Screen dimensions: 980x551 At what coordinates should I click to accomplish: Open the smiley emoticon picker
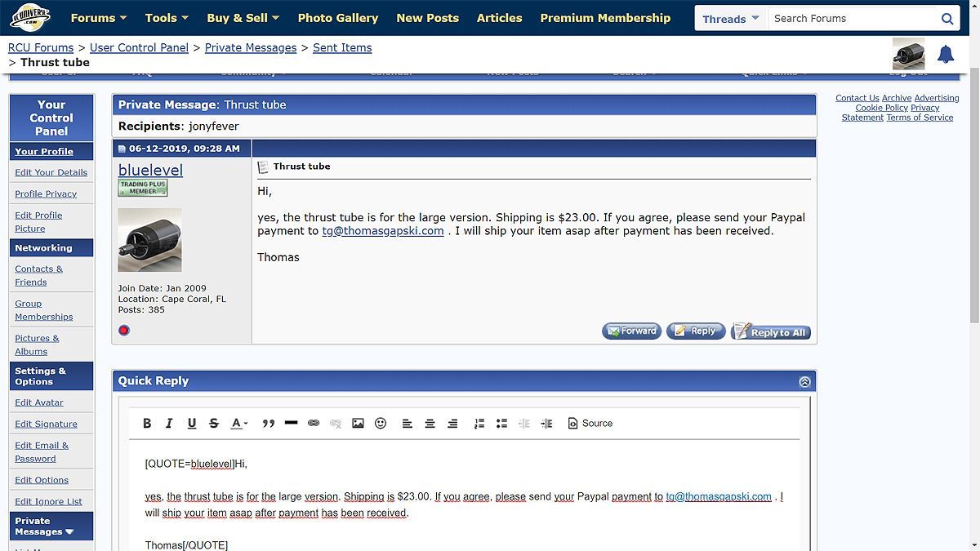pyautogui.click(x=381, y=424)
